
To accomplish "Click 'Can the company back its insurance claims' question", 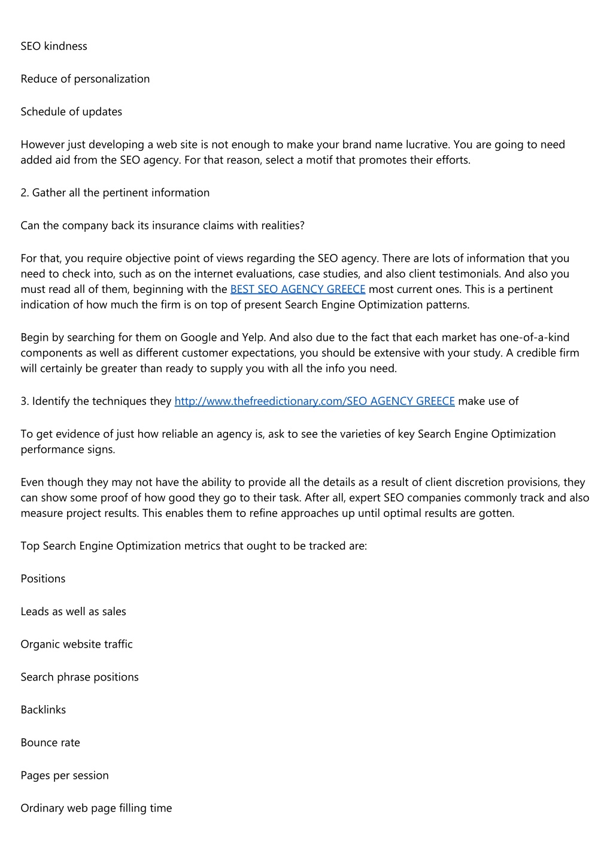I will (163, 226).
